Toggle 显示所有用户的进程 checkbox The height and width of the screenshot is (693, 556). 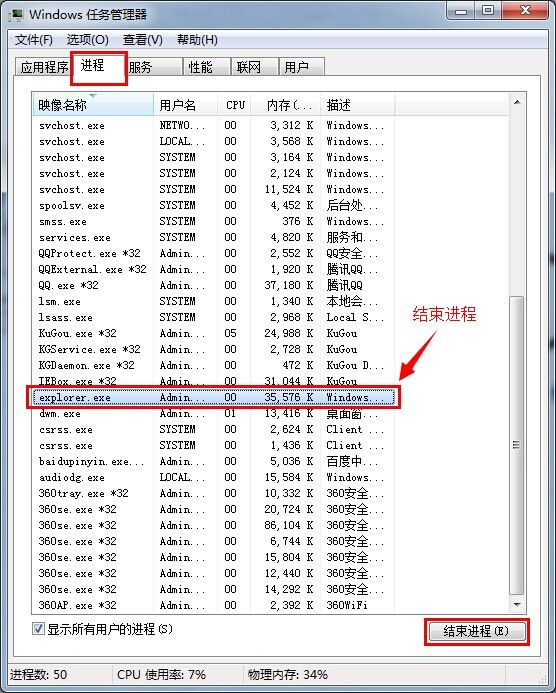pos(38,628)
